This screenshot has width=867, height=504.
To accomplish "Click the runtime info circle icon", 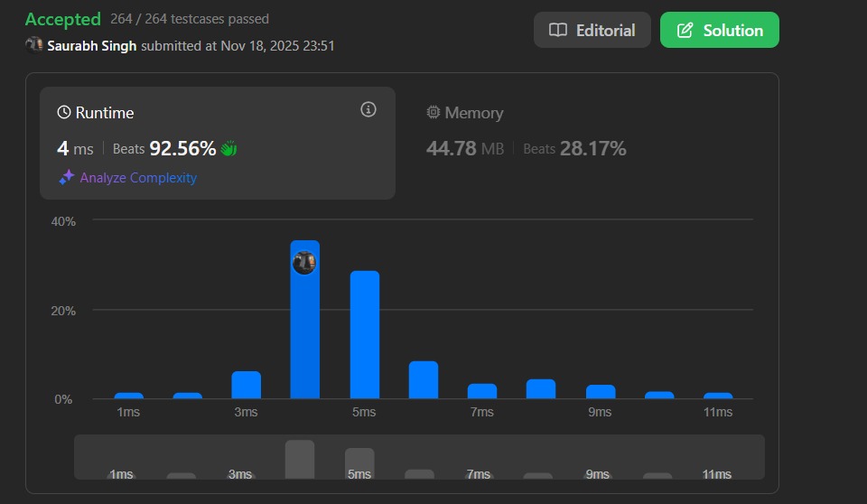I will pyautogui.click(x=368, y=109).
